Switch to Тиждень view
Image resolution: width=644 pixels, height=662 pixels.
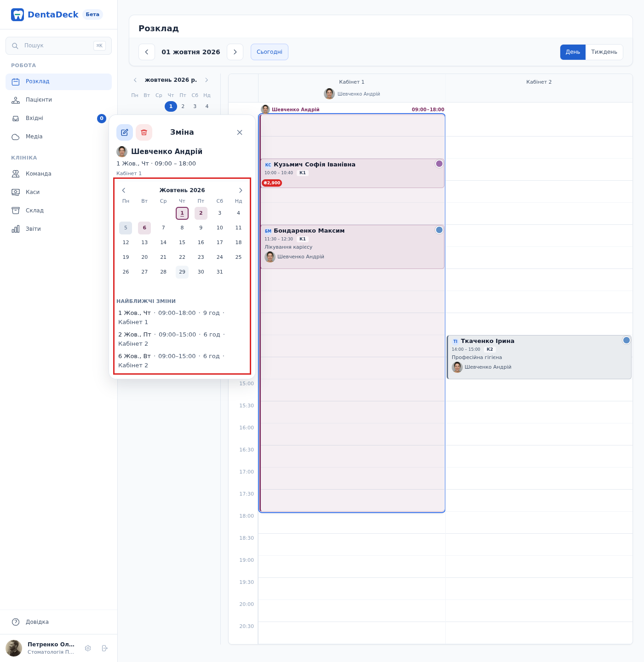[604, 52]
